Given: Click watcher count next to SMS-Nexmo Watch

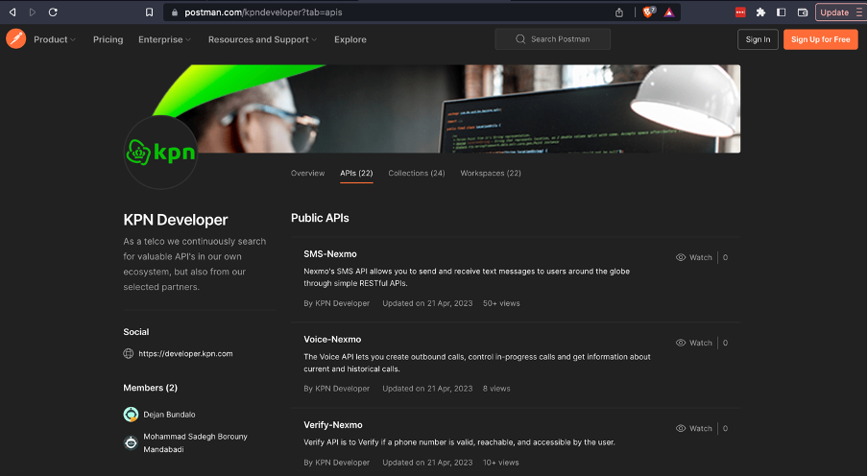Looking at the screenshot, I should click(x=725, y=257).
